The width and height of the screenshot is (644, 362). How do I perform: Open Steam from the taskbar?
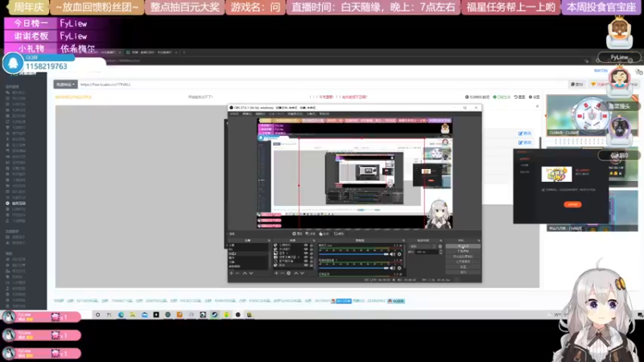coord(214,315)
